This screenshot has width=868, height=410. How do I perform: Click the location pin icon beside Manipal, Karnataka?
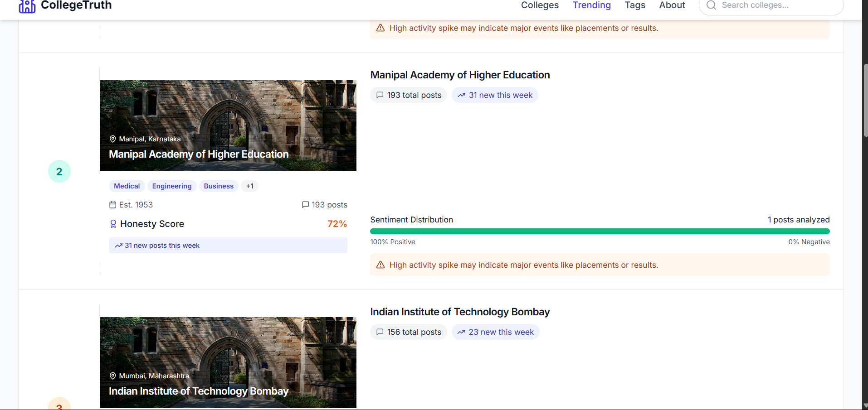click(x=113, y=139)
